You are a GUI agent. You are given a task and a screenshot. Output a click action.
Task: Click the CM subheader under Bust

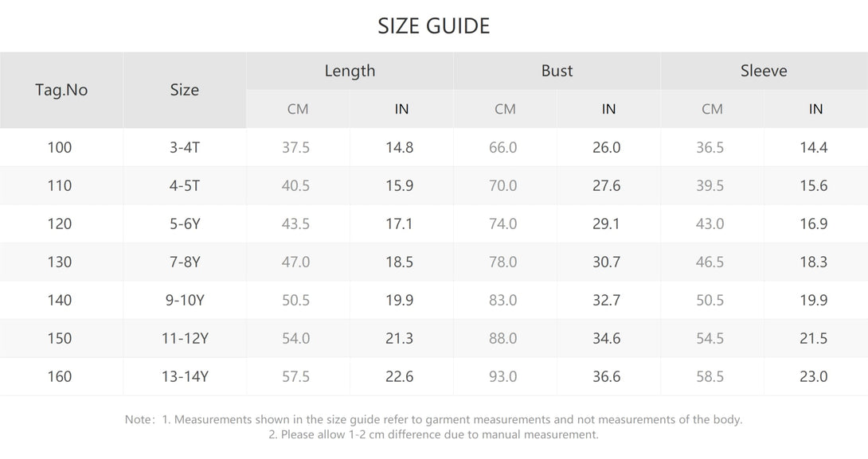point(505,109)
